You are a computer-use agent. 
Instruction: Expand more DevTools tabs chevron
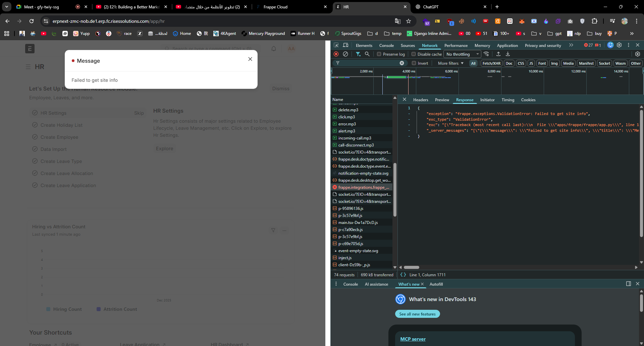(571, 45)
